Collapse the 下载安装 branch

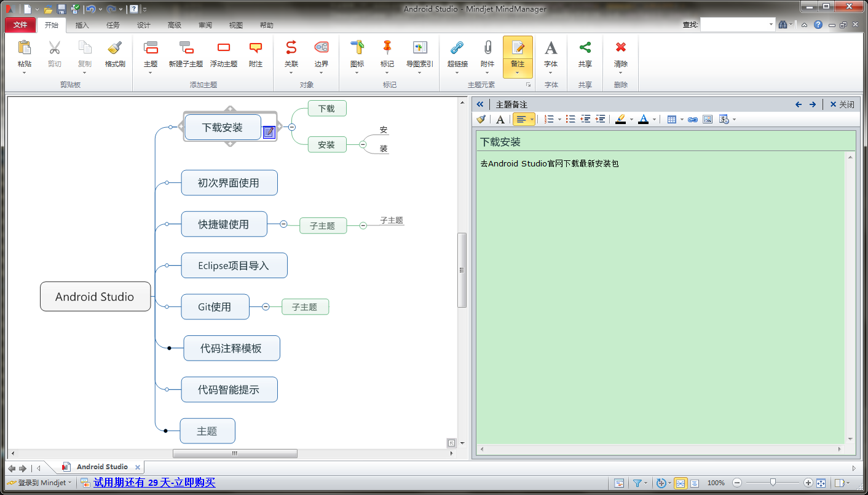click(292, 127)
